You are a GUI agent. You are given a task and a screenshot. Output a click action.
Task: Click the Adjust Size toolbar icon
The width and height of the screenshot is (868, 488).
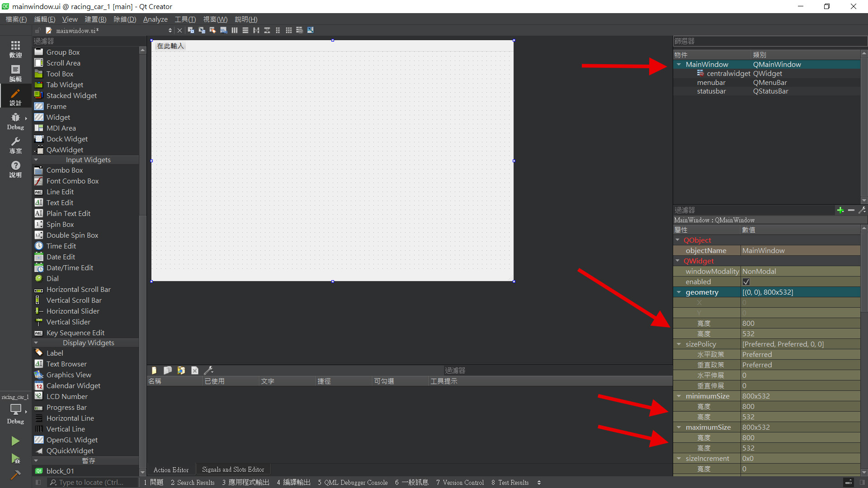(x=310, y=30)
